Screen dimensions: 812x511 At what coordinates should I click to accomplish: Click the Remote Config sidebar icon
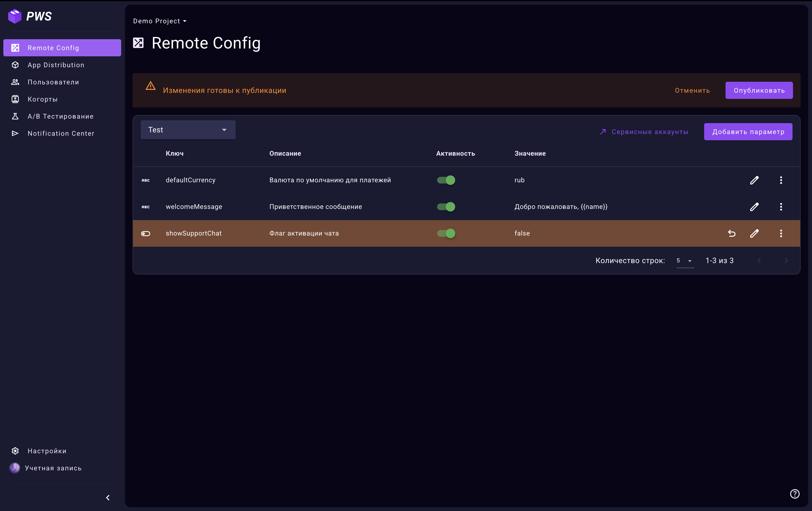(15, 48)
